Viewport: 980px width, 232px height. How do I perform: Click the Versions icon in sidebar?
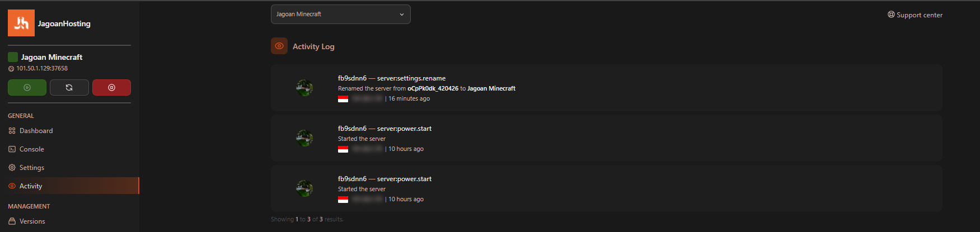12,221
